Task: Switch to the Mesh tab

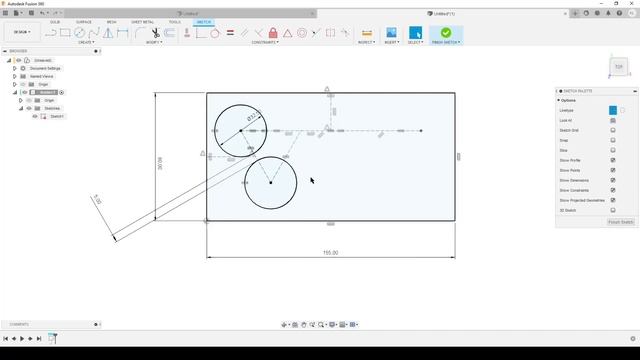Action: (111, 22)
